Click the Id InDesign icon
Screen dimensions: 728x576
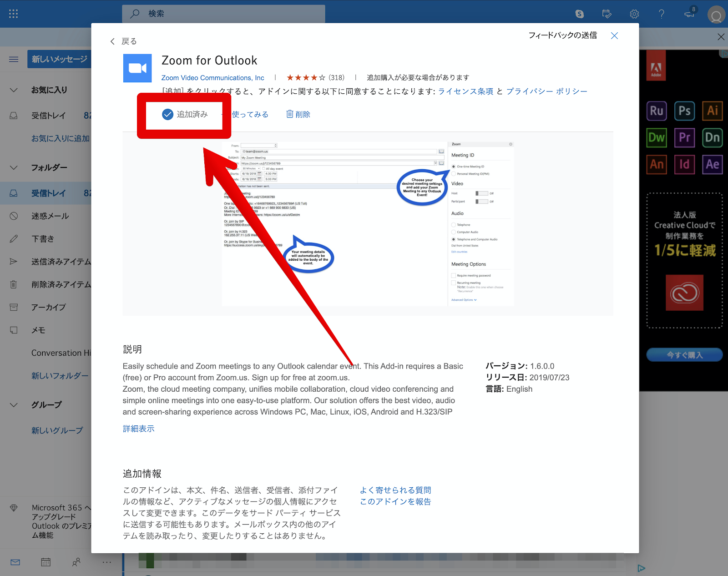(684, 164)
